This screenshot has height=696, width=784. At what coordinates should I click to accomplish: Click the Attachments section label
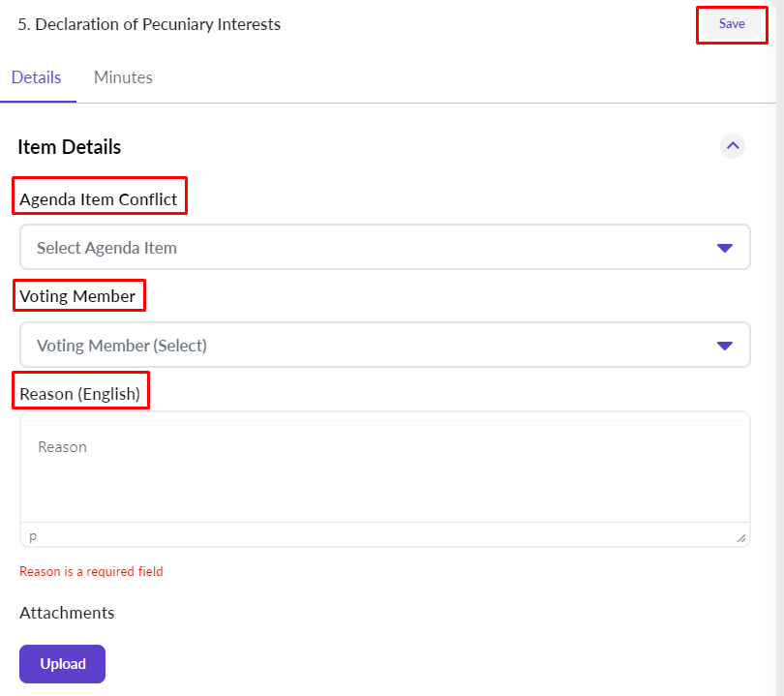tap(67, 613)
